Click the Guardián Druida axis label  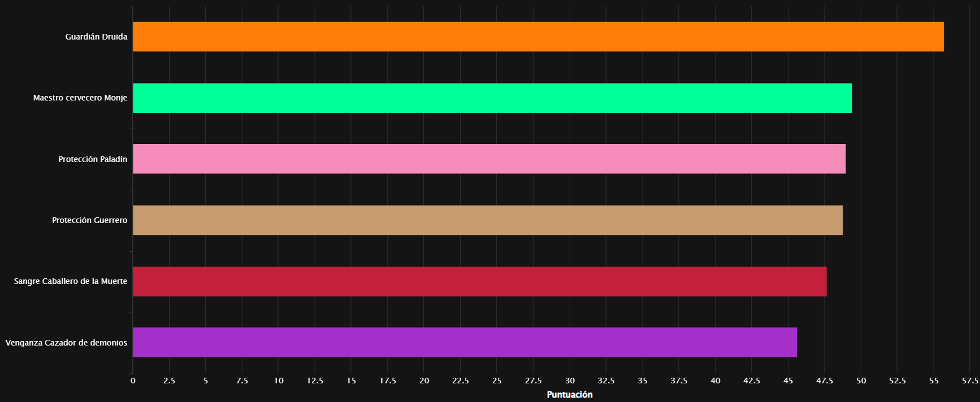click(96, 37)
